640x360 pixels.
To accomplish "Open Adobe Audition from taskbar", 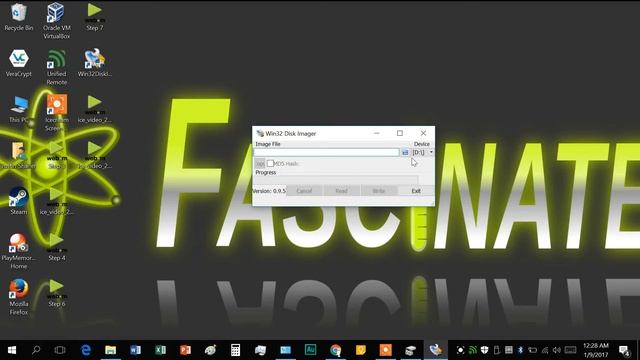I will 310,350.
